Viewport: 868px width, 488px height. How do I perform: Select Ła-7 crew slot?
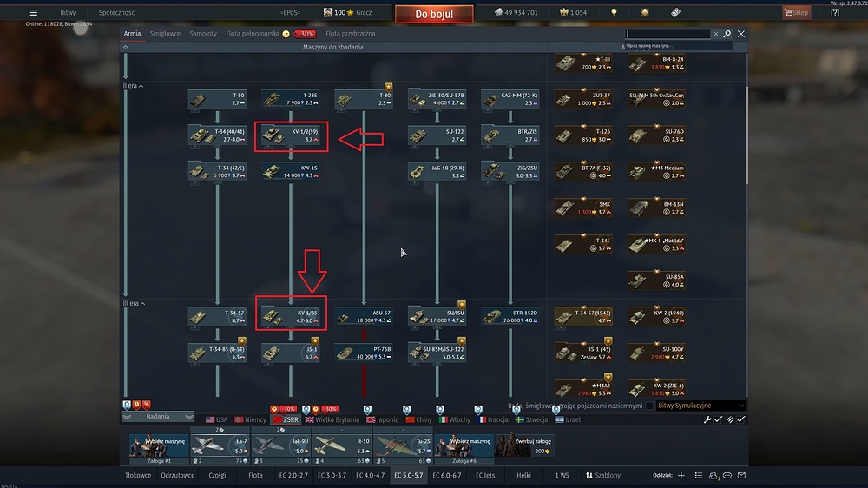(x=220, y=446)
